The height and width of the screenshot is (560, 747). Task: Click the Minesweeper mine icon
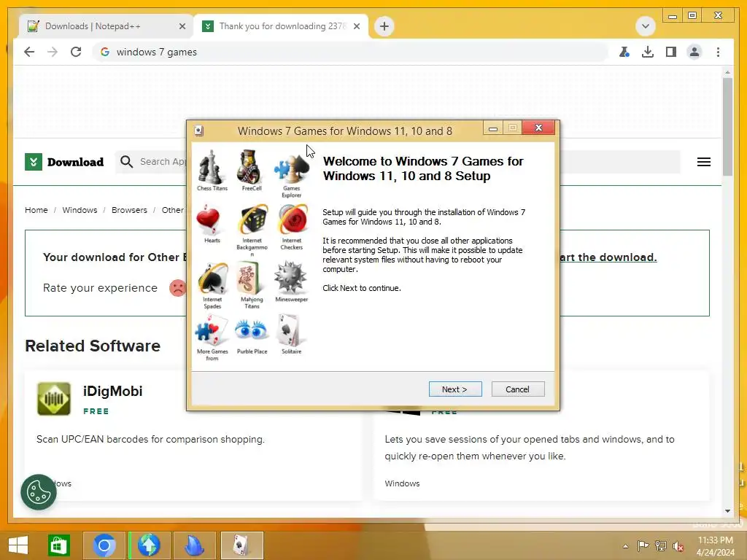[x=290, y=277]
